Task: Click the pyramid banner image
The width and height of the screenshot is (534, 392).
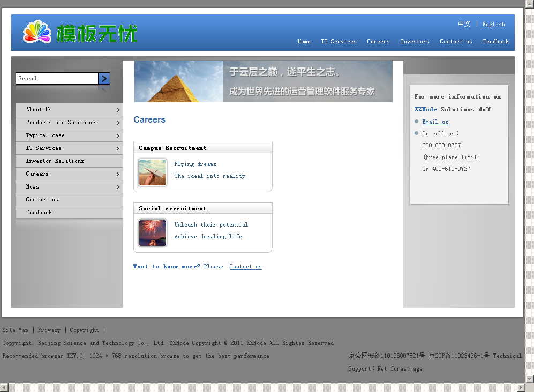Action: tap(263, 81)
